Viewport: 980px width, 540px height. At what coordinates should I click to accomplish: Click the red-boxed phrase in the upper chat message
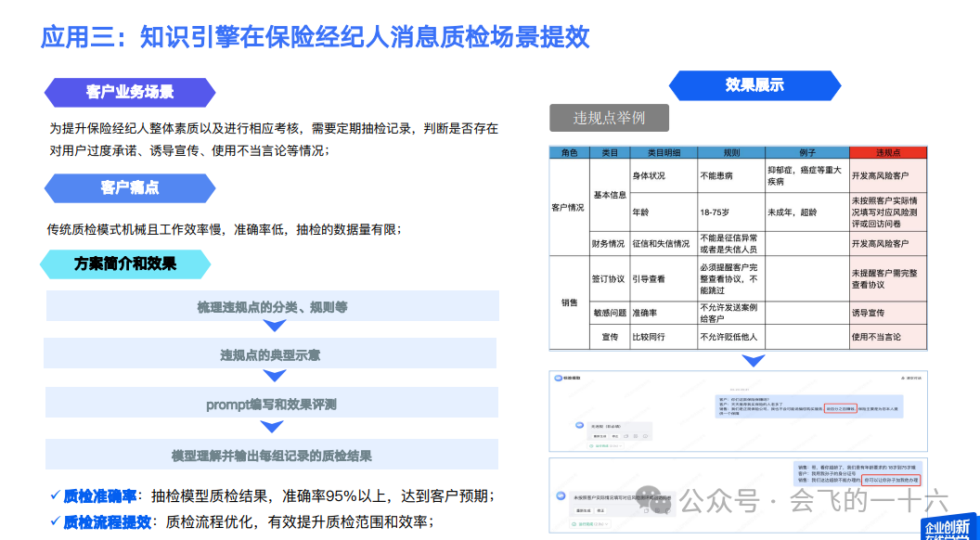[841, 408]
